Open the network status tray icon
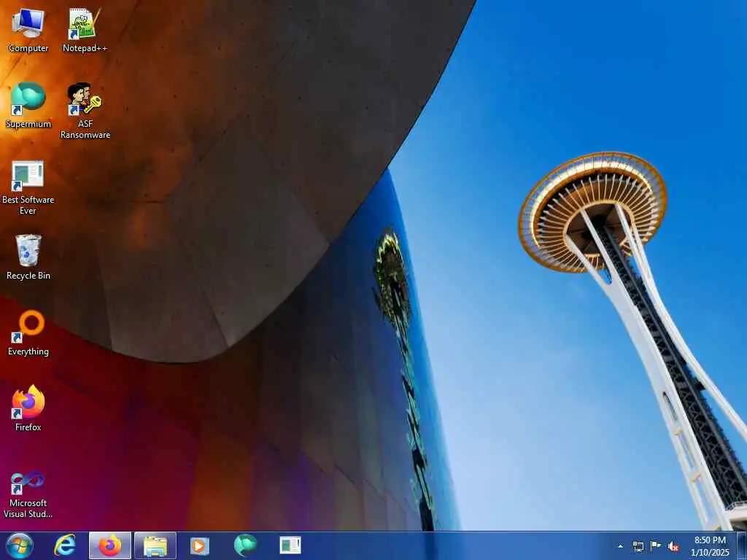Image resolution: width=747 pixels, height=560 pixels. (638, 546)
